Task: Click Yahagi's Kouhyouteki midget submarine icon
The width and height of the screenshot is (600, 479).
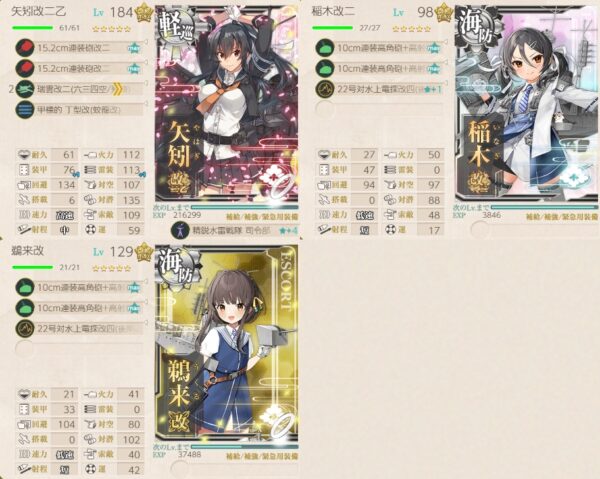Action: (x=25, y=110)
